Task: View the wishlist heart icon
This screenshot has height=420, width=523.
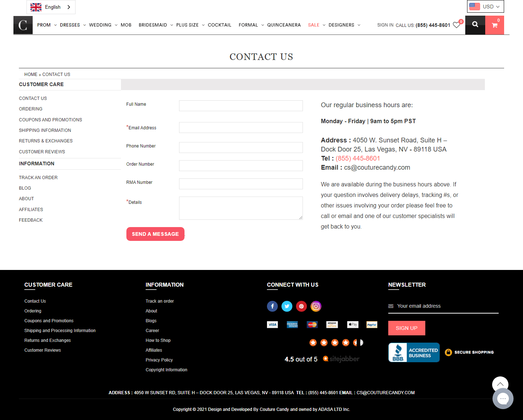Action: [457, 25]
